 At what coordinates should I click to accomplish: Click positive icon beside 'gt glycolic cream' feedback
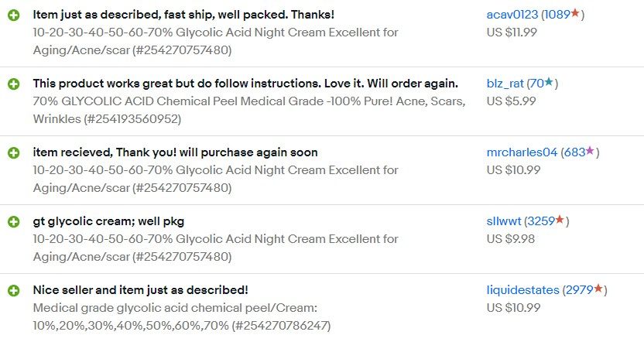click(x=14, y=222)
